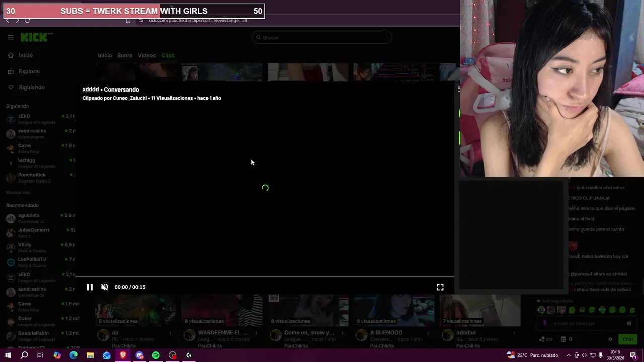The image size is (644, 362).
Task: Expand followed channels with Mostrar más
Action: click(18, 193)
